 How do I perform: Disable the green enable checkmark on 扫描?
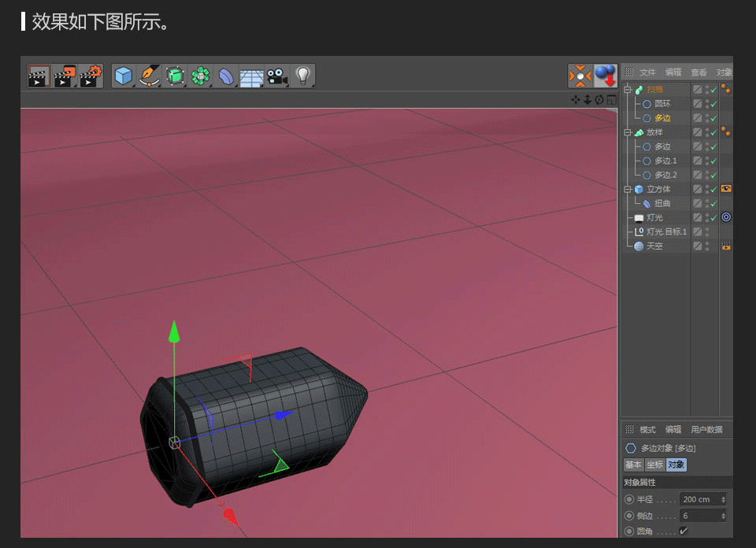[x=713, y=90]
